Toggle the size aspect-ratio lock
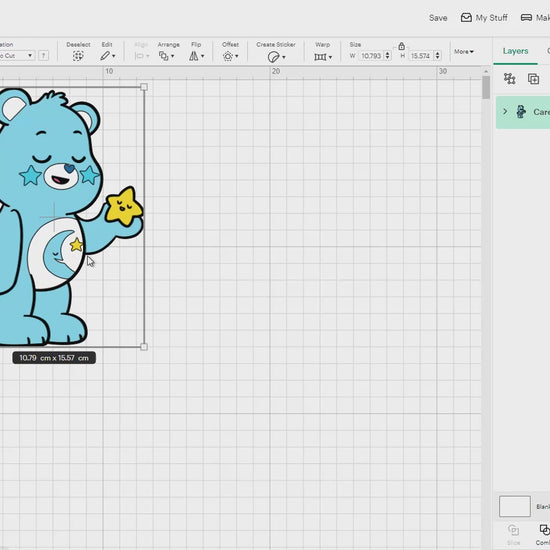 tap(401, 46)
